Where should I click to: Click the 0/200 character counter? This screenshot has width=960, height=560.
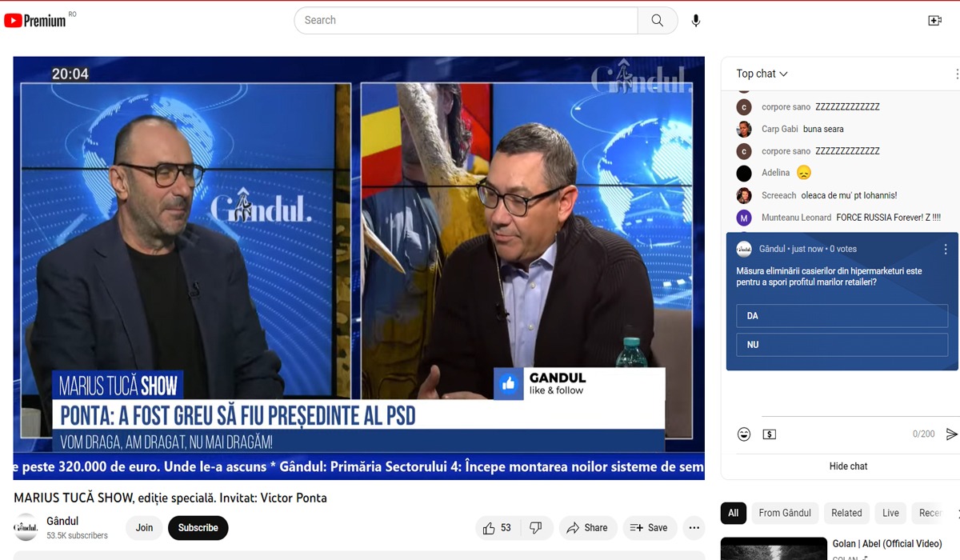pos(923,434)
